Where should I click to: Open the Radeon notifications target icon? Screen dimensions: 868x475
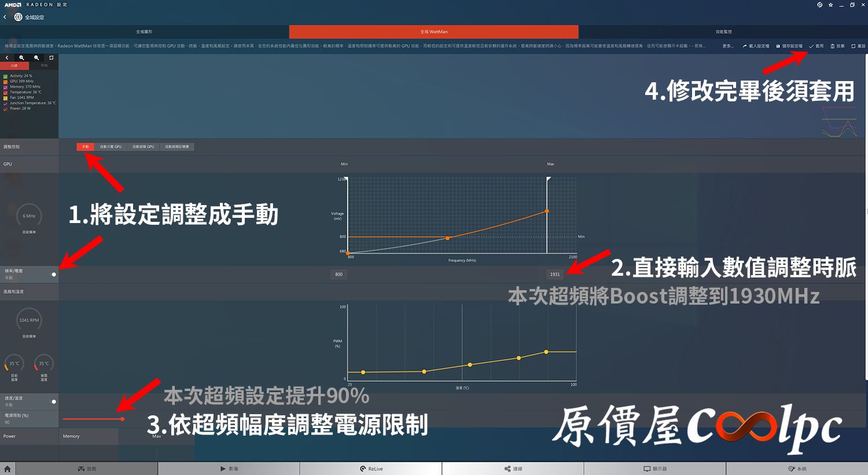(x=820, y=5)
